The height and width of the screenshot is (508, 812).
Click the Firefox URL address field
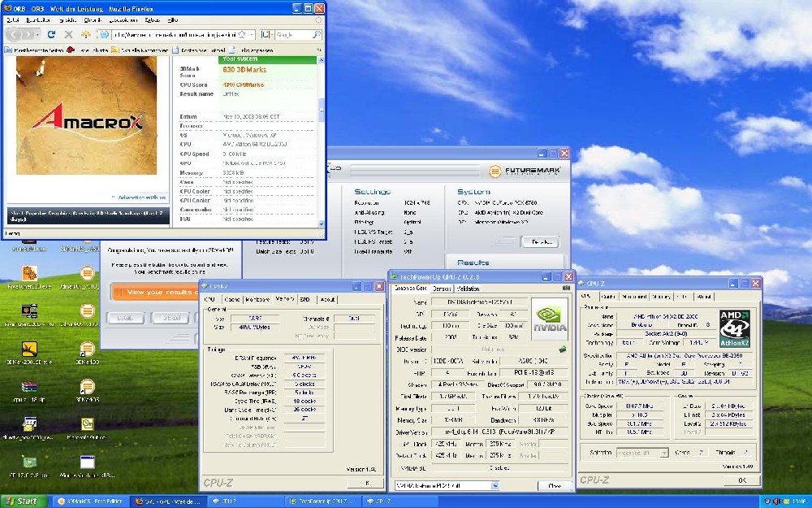(175, 34)
